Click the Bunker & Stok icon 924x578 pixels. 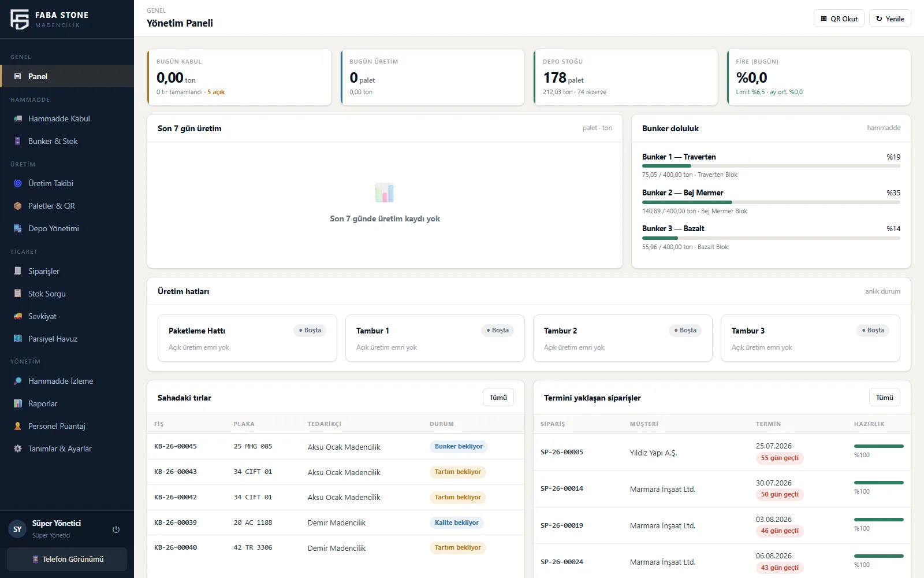pos(18,141)
